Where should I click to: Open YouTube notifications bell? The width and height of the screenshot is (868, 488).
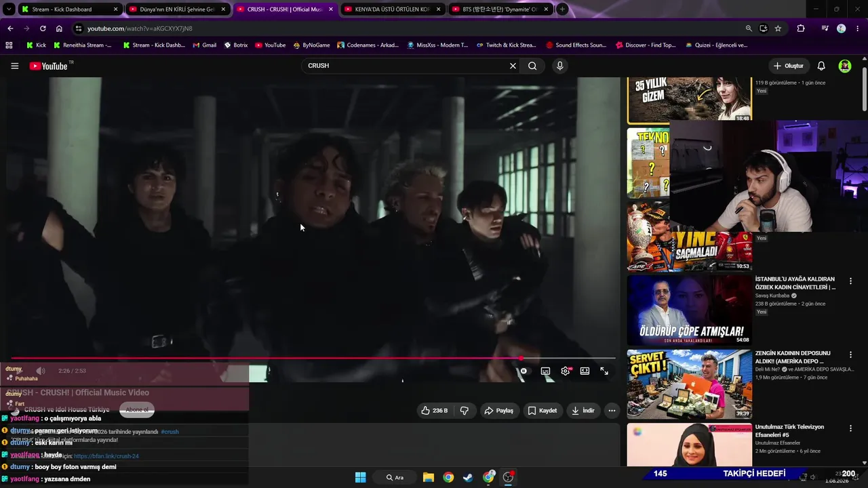coord(821,66)
